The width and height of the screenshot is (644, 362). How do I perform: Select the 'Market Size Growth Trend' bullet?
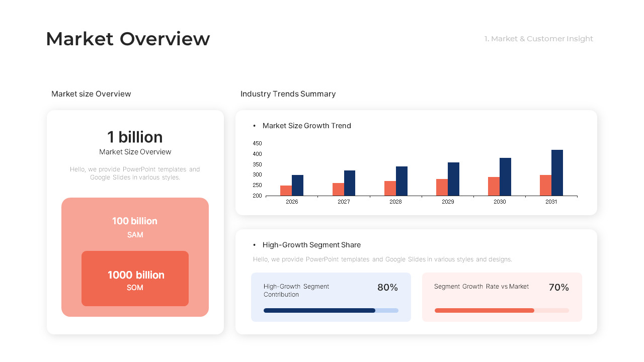[306, 126]
